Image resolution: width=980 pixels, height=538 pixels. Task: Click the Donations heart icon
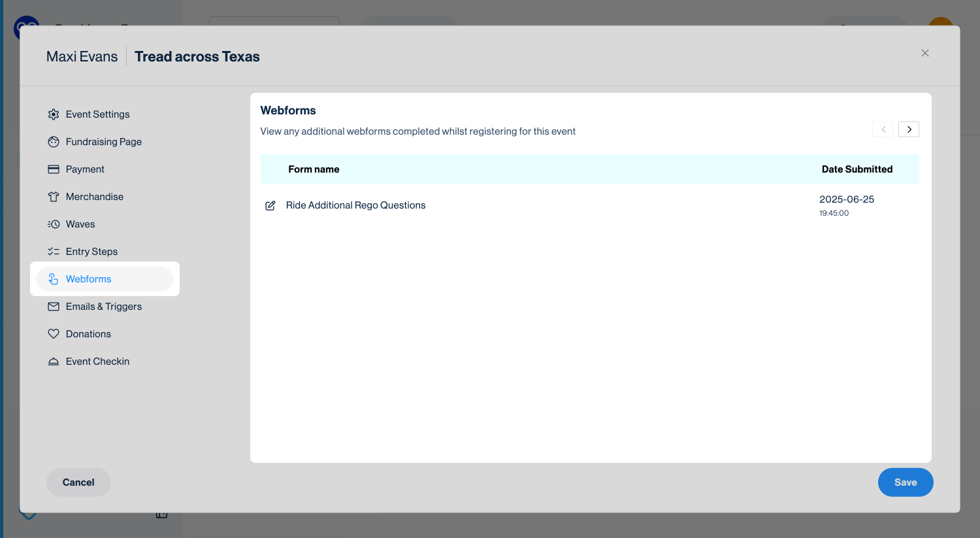tap(54, 334)
